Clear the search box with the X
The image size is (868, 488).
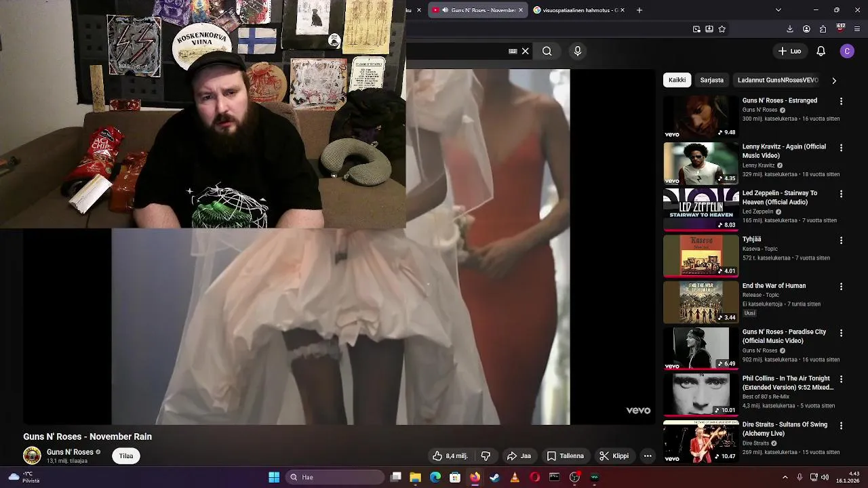525,51
